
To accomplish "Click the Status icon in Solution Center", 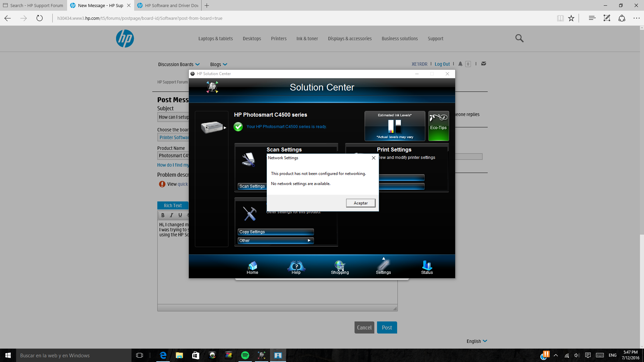I will pyautogui.click(x=427, y=267).
